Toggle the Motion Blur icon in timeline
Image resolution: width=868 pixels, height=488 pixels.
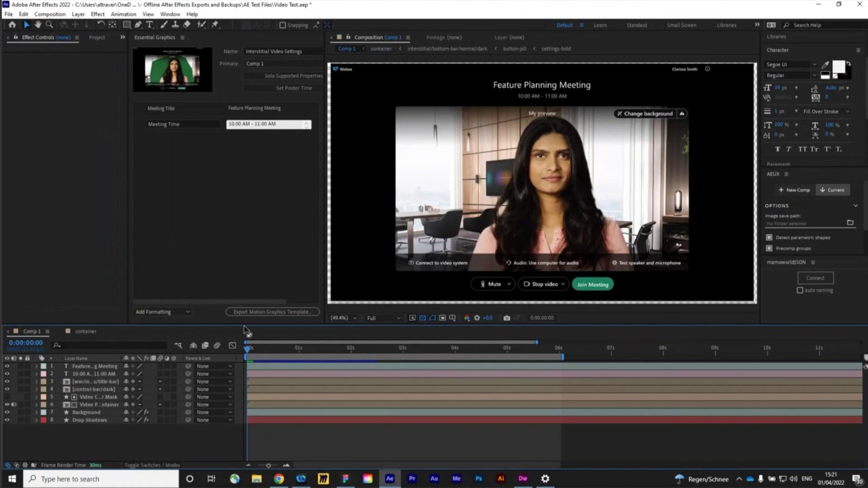pyautogui.click(x=217, y=346)
